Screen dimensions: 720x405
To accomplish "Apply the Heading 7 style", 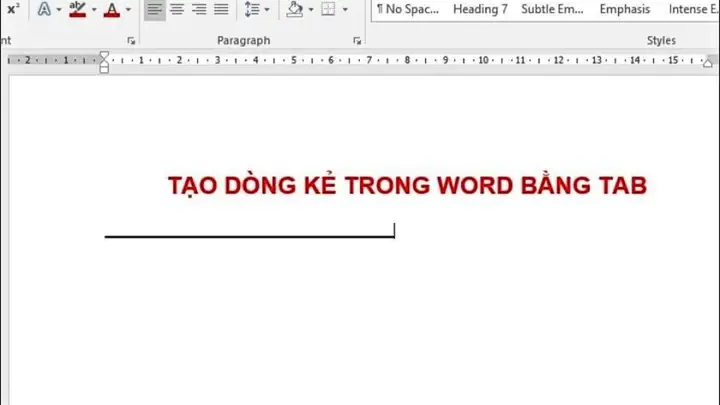I will pyautogui.click(x=480, y=9).
